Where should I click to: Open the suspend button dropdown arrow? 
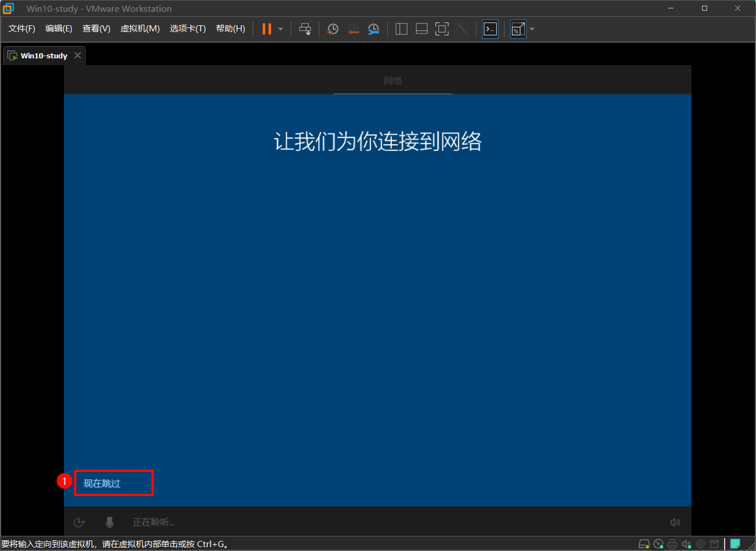pyautogui.click(x=280, y=29)
